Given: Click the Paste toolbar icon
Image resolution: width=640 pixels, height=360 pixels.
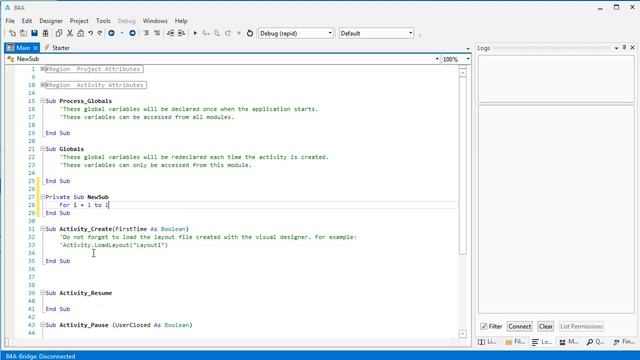Looking at the screenshot, I should click(80, 33).
